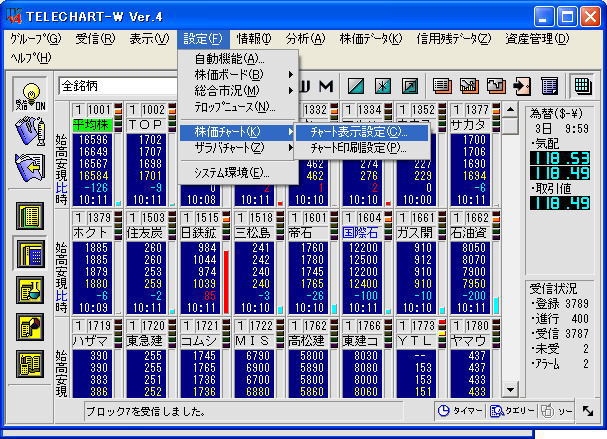The image size is (607, 439).
Task: Click the ソー sort status button
Action: (x=557, y=411)
